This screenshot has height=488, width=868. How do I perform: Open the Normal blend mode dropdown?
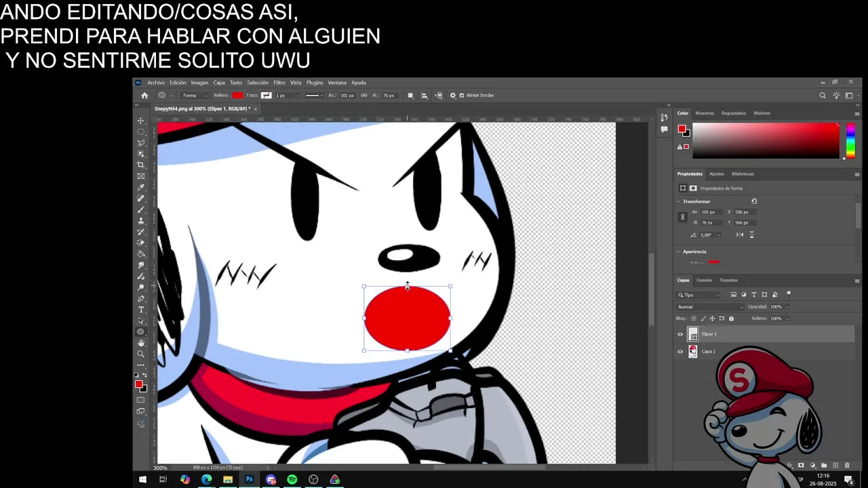pos(710,307)
